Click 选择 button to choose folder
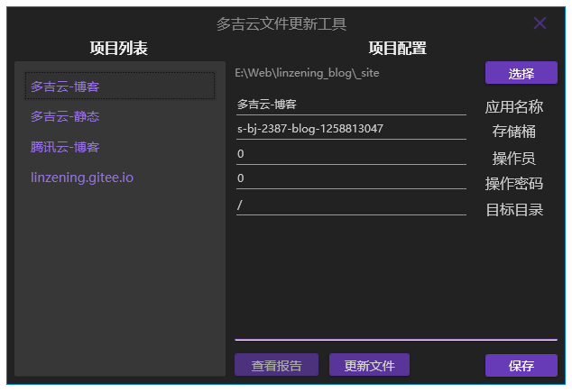This screenshot has width=572, height=392. tap(521, 73)
